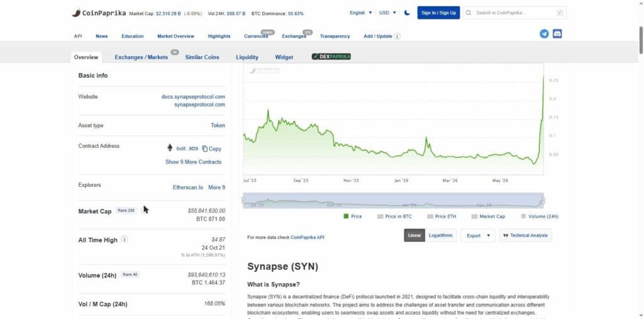Toggle the Price ETH legend

coord(441,216)
